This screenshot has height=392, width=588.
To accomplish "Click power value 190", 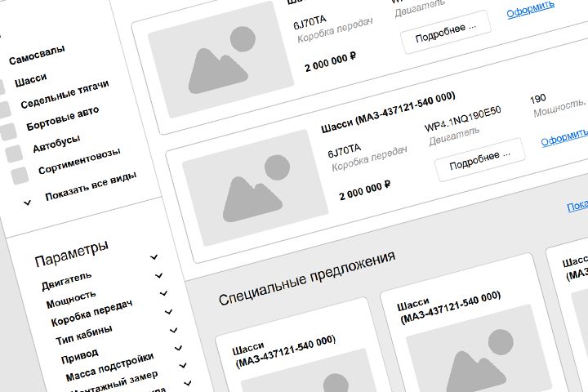I will 537,99.
